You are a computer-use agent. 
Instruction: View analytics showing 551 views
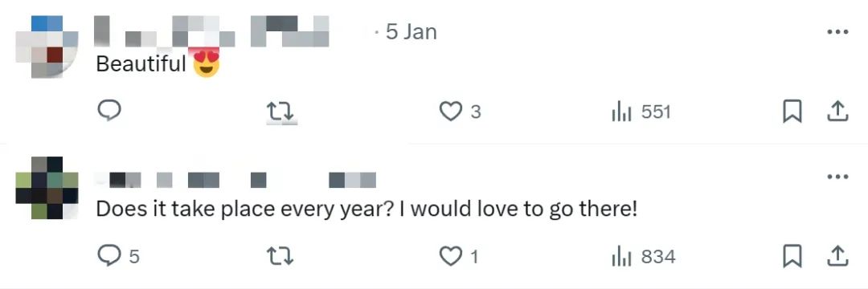tap(641, 112)
